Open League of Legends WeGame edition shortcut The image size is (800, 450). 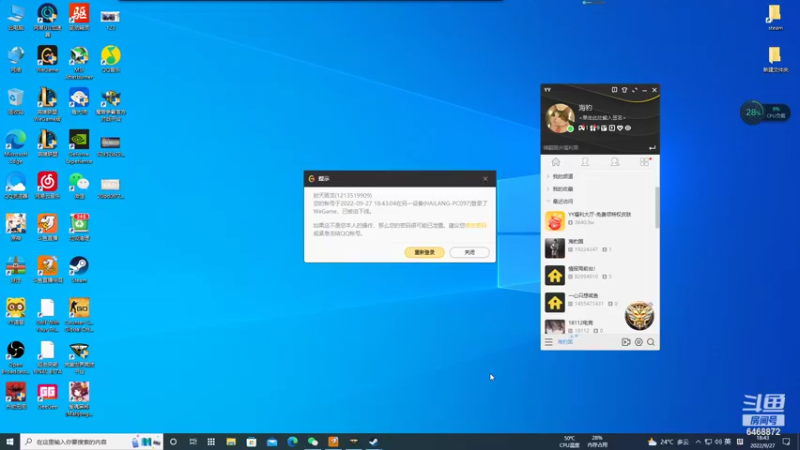(x=47, y=105)
